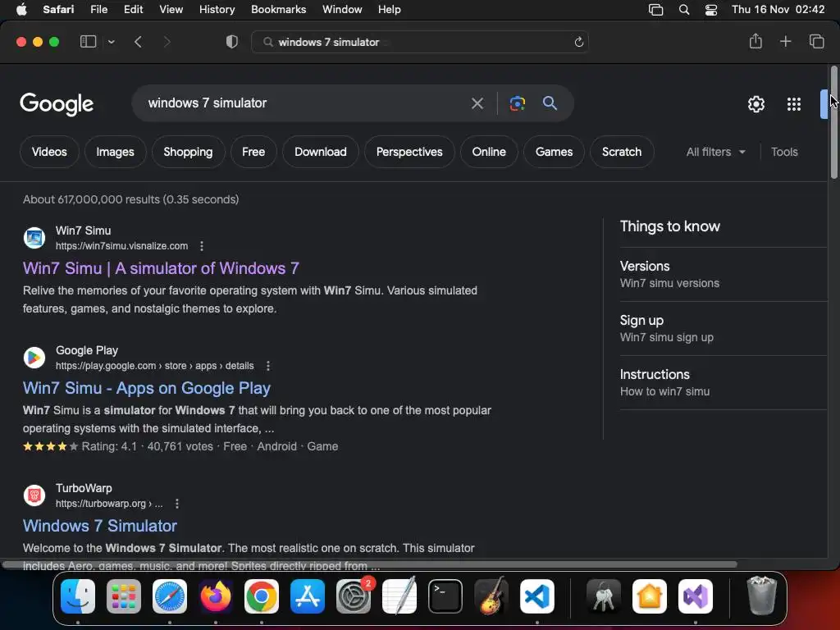Reload the page with the refresh icon
The image size is (840, 630).
pyautogui.click(x=578, y=43)
